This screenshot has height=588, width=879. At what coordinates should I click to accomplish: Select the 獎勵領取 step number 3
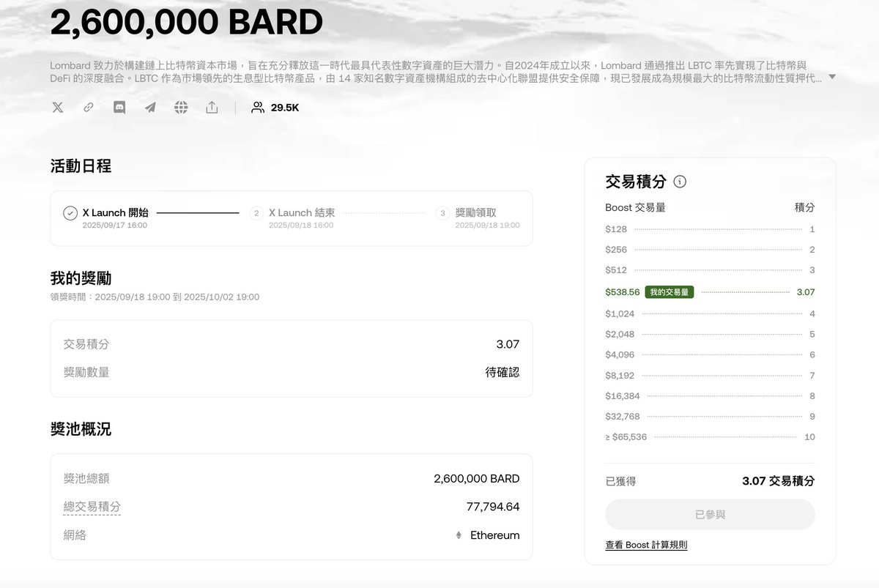pos(442,213)
